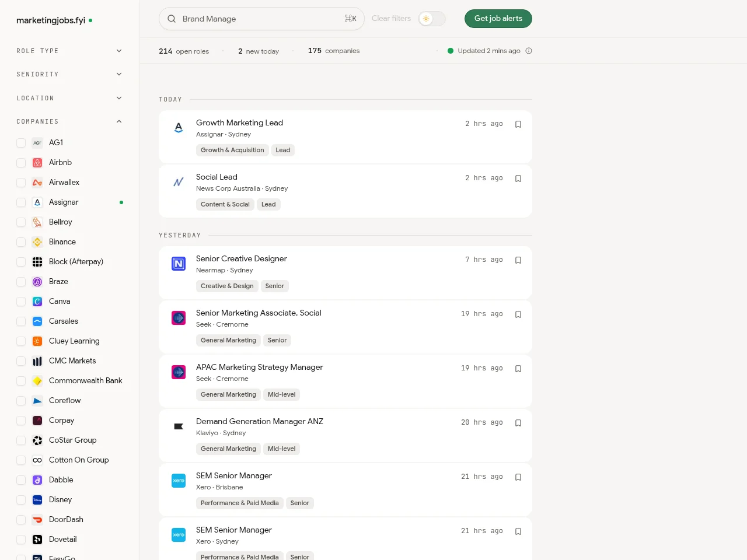Bookmark the Xero Sydney SEM Senior Manager job
747x560 pixels.
[x=518, y=531]
